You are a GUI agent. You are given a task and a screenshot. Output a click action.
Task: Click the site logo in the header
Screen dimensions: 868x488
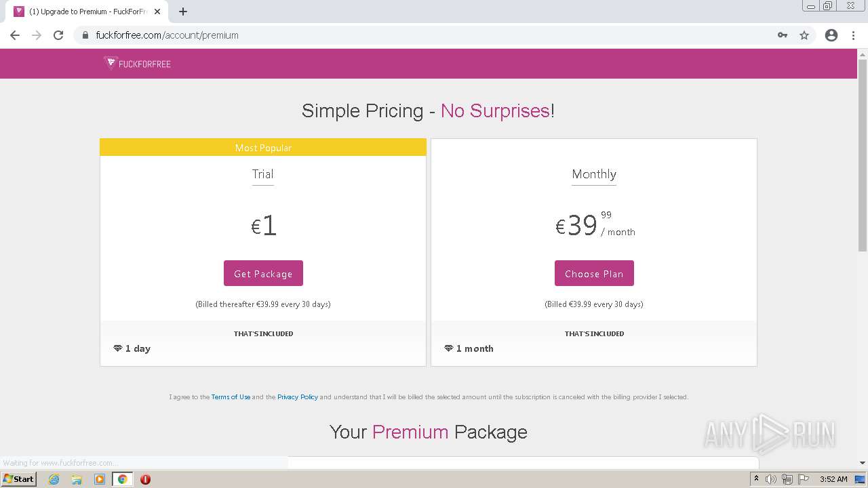[x=138, y=64]
